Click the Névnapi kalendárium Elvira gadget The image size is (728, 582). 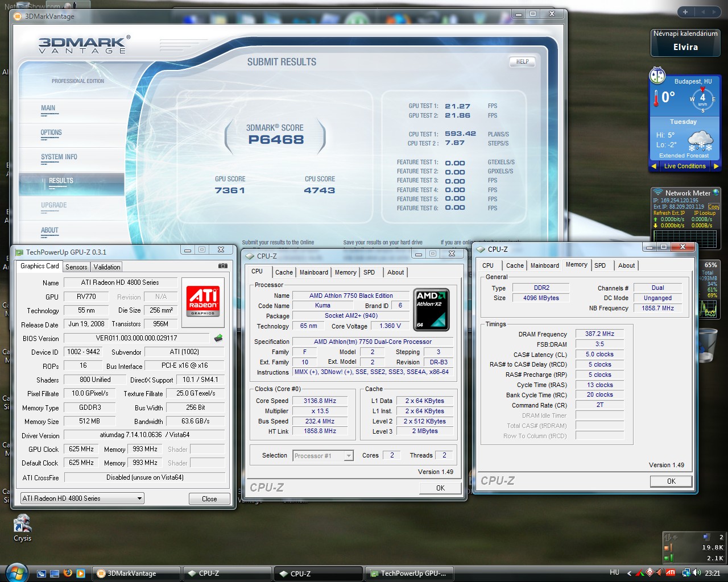(685, 43)
